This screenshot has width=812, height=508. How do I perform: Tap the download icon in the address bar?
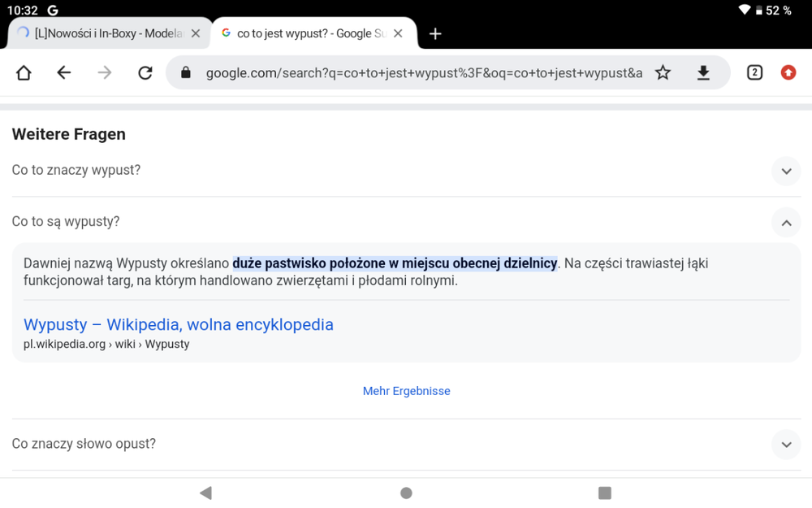[703, 73]
